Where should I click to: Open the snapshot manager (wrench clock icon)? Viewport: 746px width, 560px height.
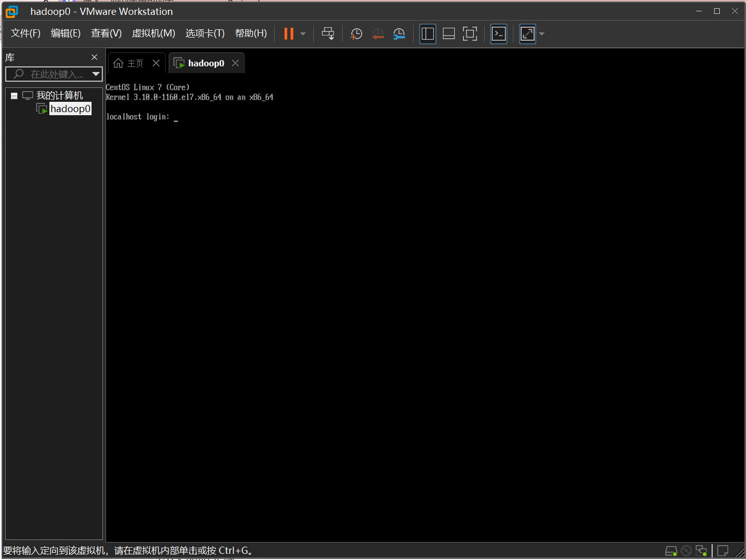coord(399,34)
